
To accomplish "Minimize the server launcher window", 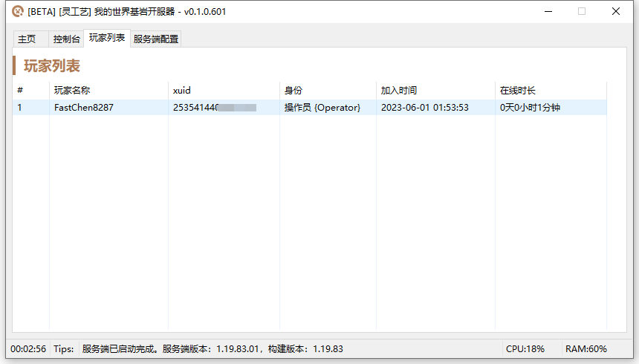I will coord(548,11).
